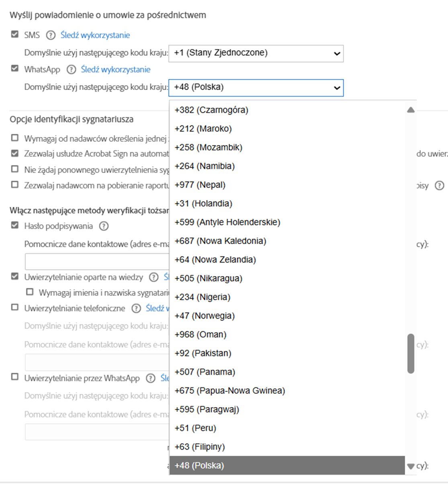The height and width of the screenshot is (485, 448).
Task: Click the help icon beside WhatsApp
Action: (x=71, y=70)
